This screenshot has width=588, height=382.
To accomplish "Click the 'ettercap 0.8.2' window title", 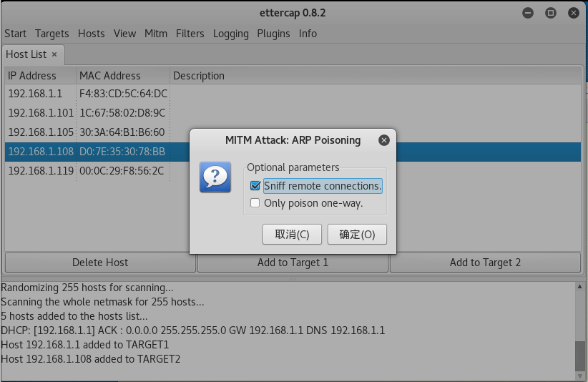I will 293,13.
